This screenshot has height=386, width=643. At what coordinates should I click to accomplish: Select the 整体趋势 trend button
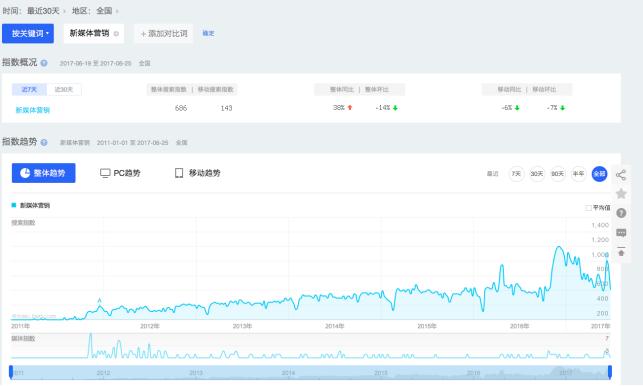tap(43, 173)
